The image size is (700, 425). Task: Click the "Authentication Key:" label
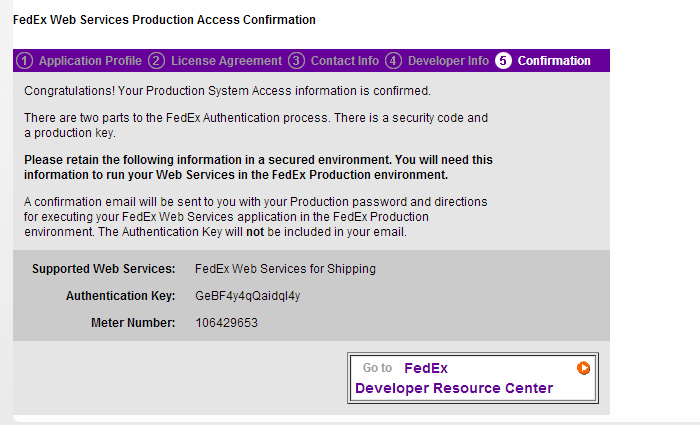(x=120, y=296)
